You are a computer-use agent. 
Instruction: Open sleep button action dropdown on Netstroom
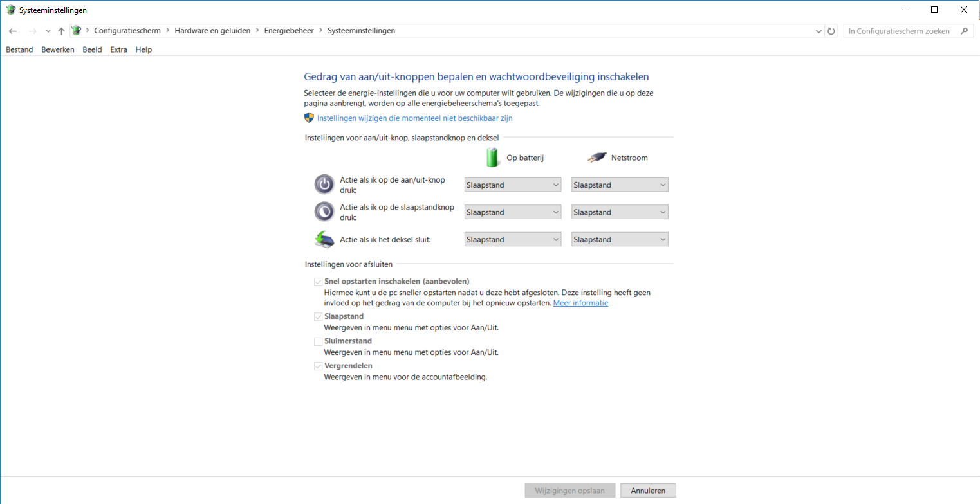(x=620, y=212)
